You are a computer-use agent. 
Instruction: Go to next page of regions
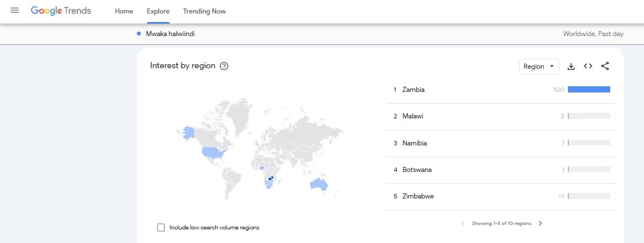coord(540,223)
